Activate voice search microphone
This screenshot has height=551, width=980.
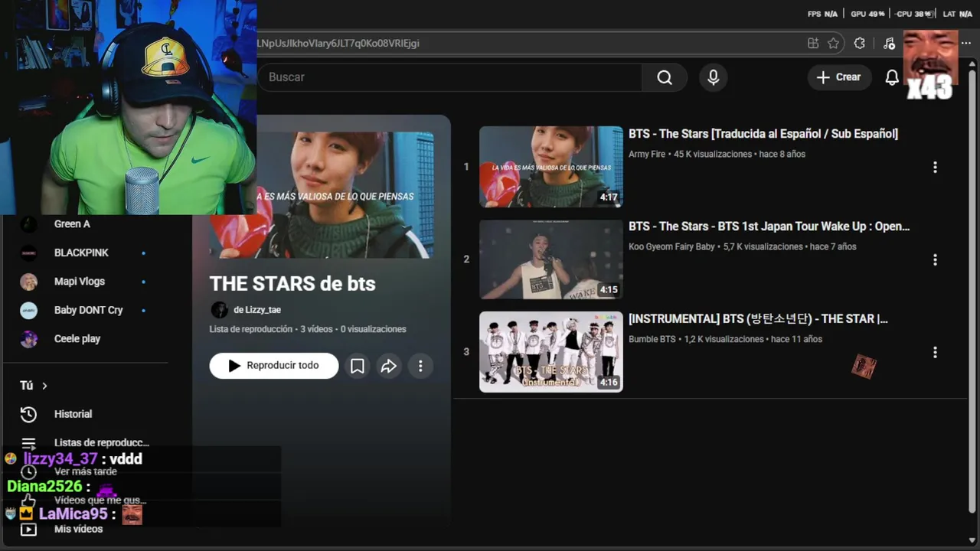tap(713, 77)
